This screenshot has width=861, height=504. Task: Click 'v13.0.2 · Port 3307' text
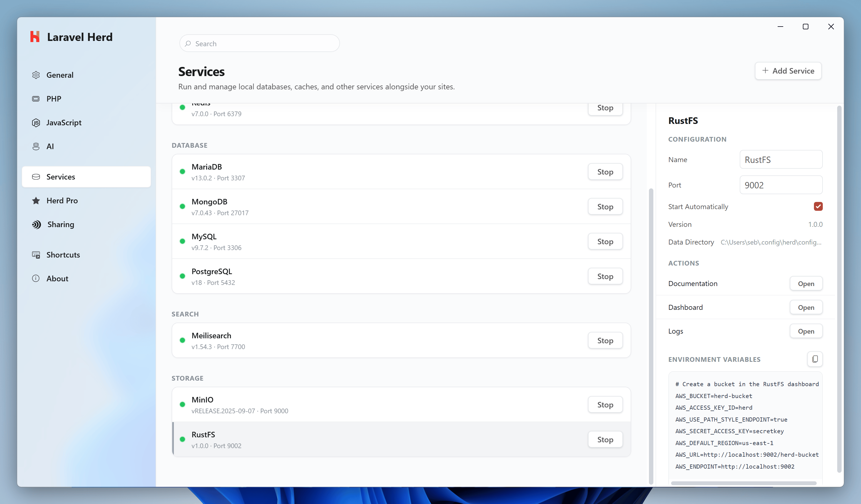218,178
